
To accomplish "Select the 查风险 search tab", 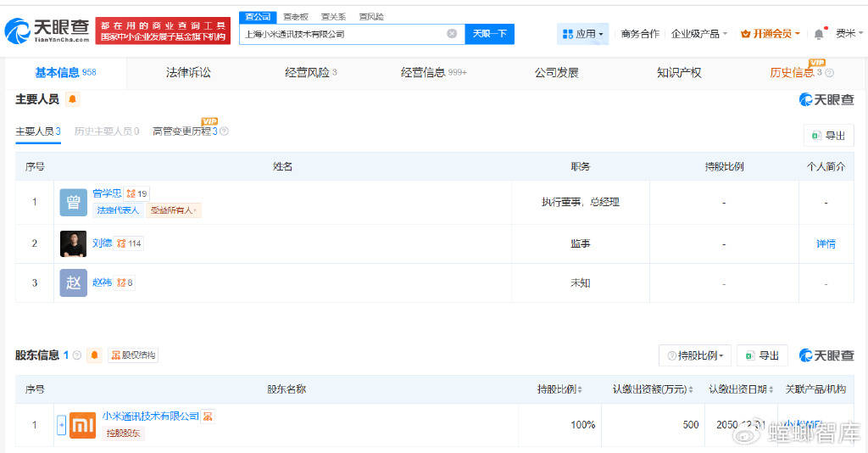I will [371, 17].
